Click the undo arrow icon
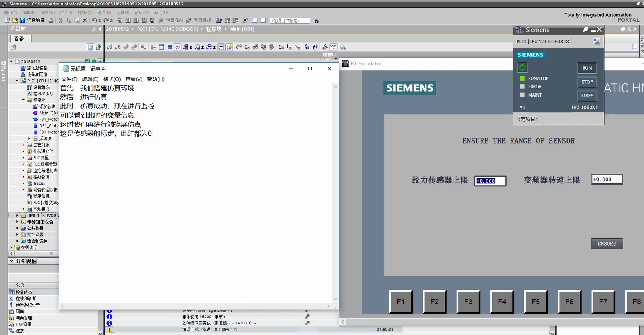 [94, 20]
